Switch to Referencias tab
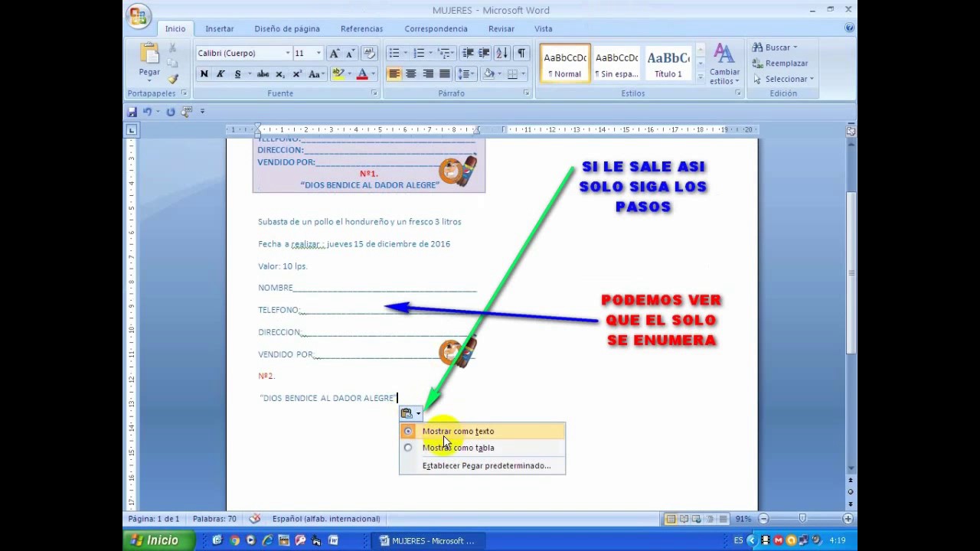Screen dimensions: 980x551 (x=361, y=29)
